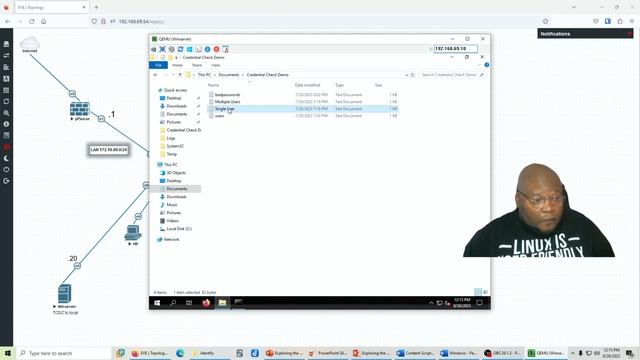Viewport: 640px width, 360px height.
Task: Switch to OBS in host taskbar
Action: [x=502, y=353]
